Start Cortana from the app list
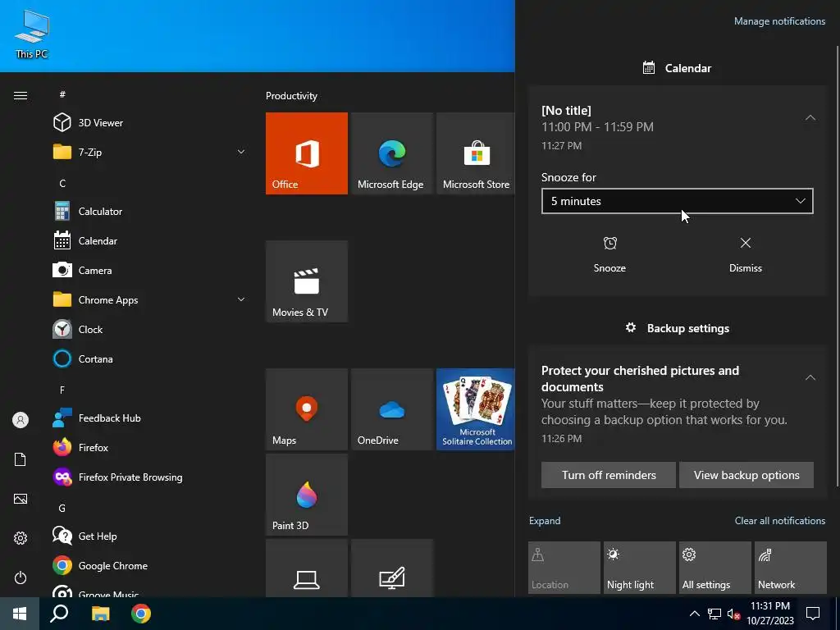The height and width of the screenshot is (630, 840). coord(150,358)
